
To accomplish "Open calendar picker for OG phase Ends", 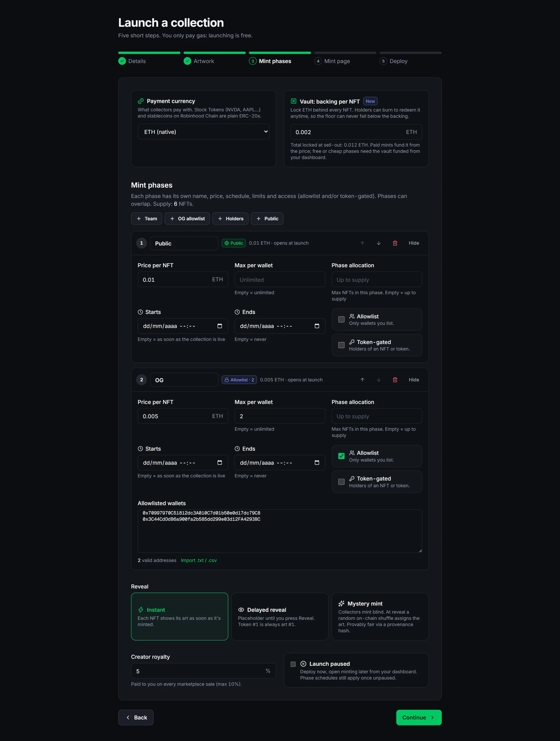I will tap(317, 463).
